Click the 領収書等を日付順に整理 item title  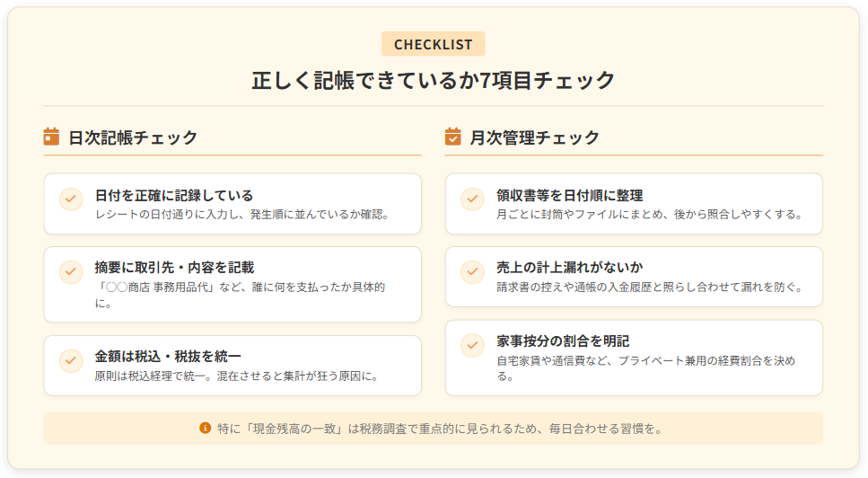pyautogui.click(x=569, y=195)
